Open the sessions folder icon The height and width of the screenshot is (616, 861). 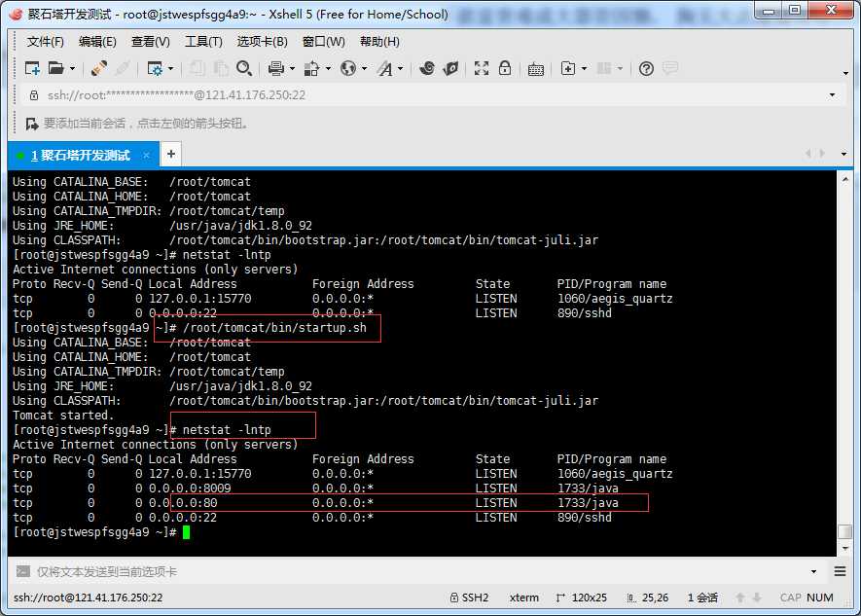click(x=56, y=68)
